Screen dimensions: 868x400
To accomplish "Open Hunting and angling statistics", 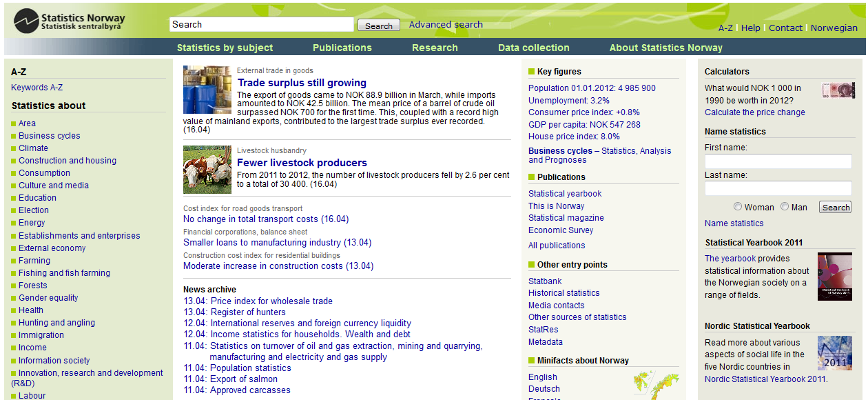I will point(56,323).
